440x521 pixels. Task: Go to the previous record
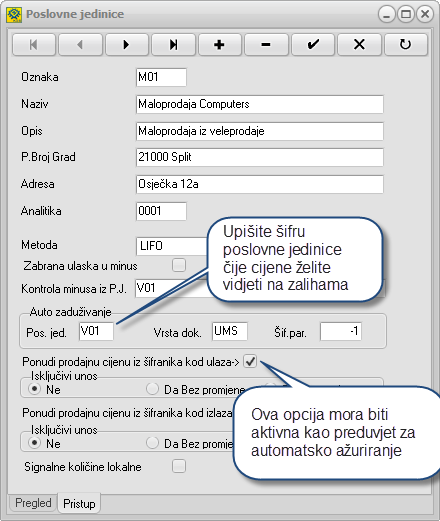click(x=80, y=44)
